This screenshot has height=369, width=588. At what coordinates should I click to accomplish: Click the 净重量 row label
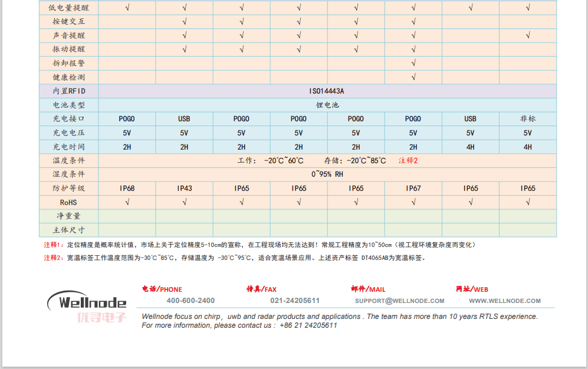tap(68, 216)
